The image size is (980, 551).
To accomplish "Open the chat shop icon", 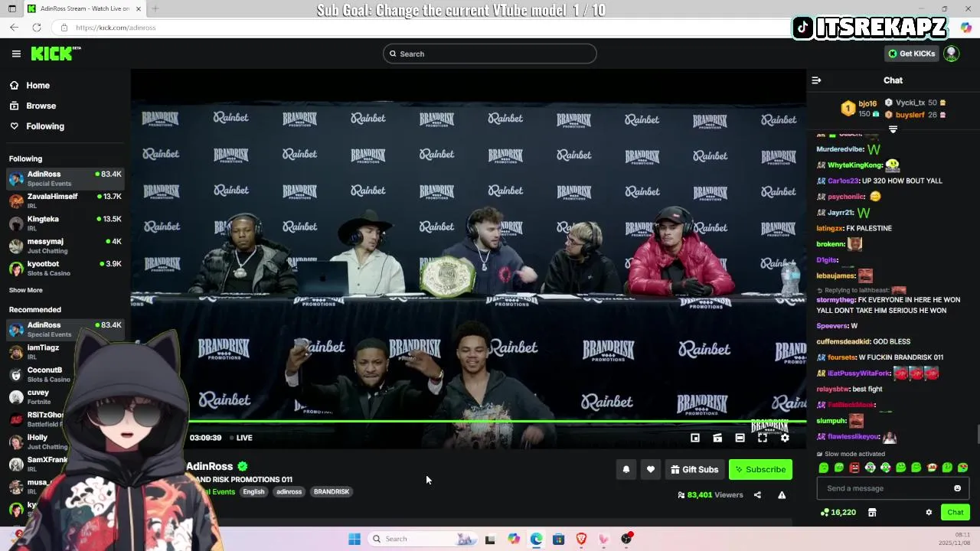I will point(872,513).
